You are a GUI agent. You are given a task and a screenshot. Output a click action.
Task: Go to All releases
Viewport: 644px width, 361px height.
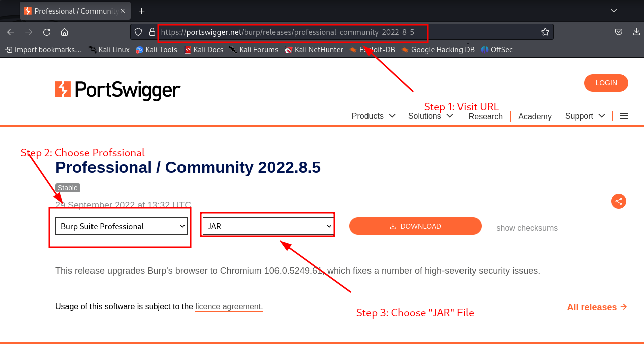point(597,307)
